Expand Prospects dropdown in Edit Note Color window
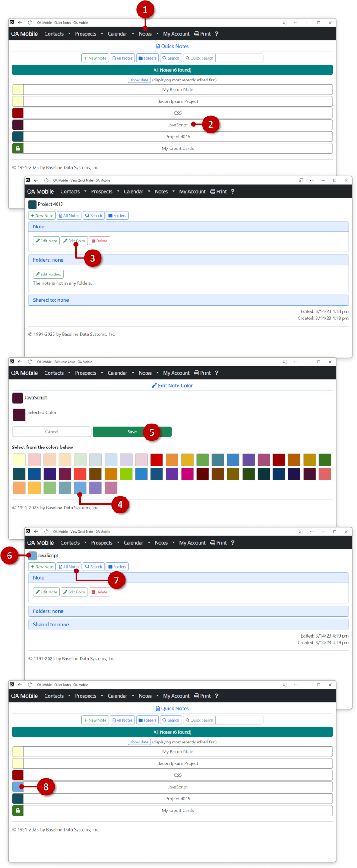 pos(89,373)
